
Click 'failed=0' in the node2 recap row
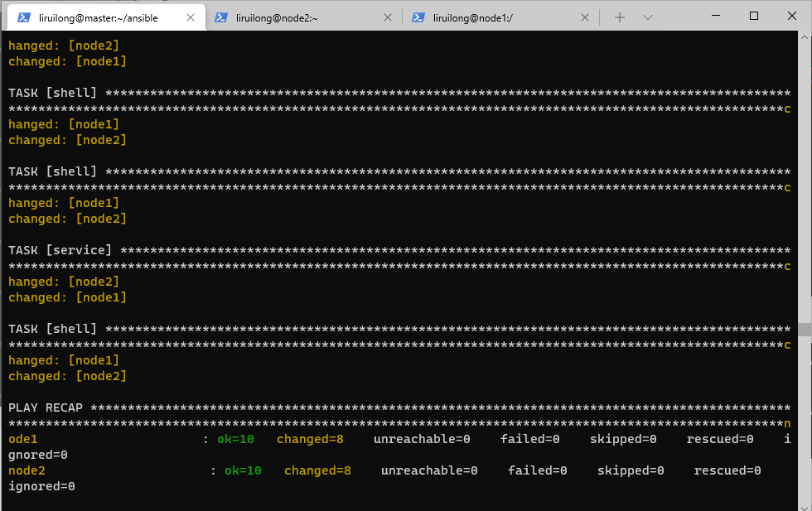538,470
